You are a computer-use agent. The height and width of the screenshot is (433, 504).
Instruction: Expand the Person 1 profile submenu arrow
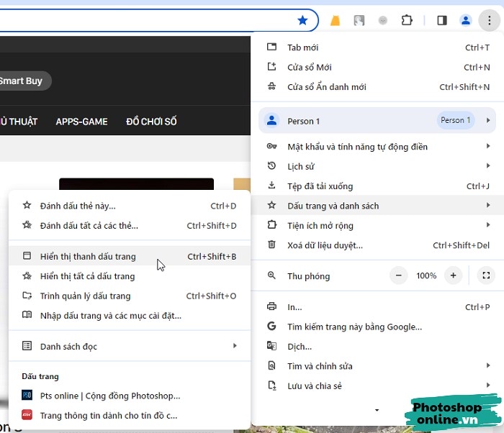[x=488, y=120]
